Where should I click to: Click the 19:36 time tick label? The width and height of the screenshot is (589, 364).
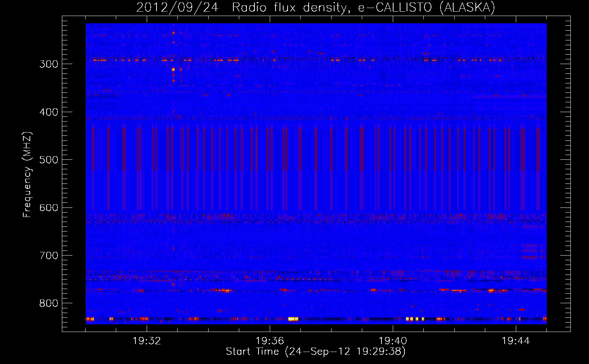pyautogui.click(x=270, y=341)
